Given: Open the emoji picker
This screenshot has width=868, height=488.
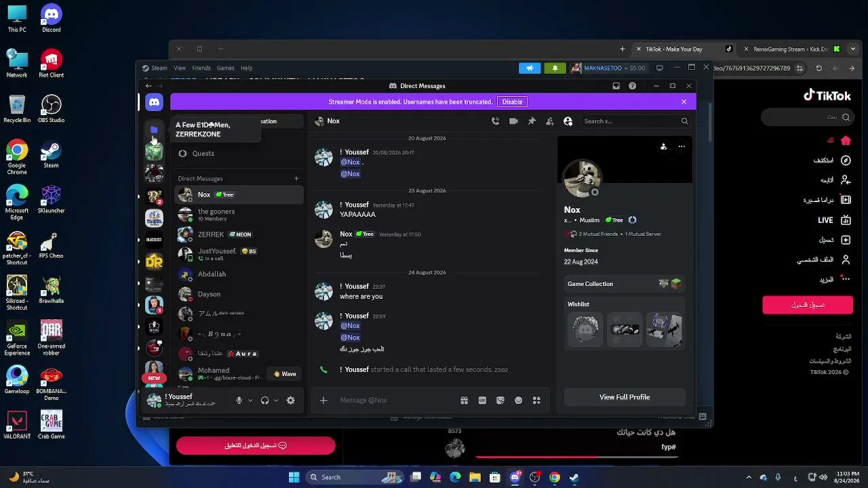Looking at the screenshot, I should coord(519,401).
